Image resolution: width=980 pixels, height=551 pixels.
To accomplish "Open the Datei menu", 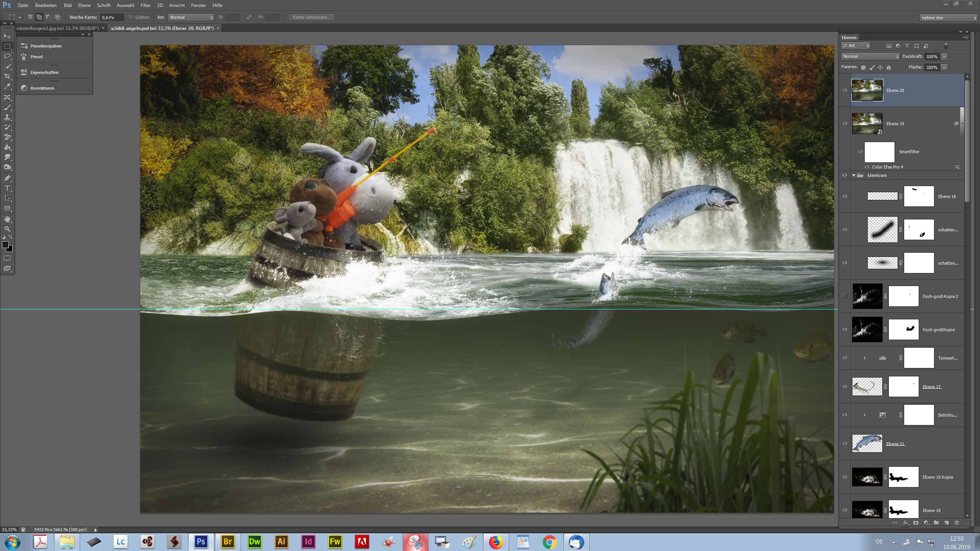I will pyautogui.click(x=23, y=5).
